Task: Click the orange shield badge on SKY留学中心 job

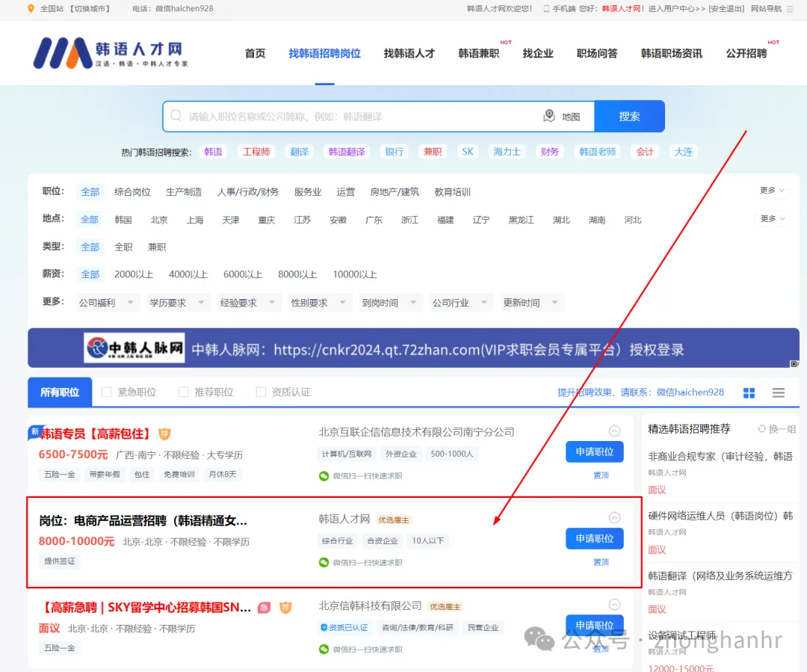Action: coord(285,608)
